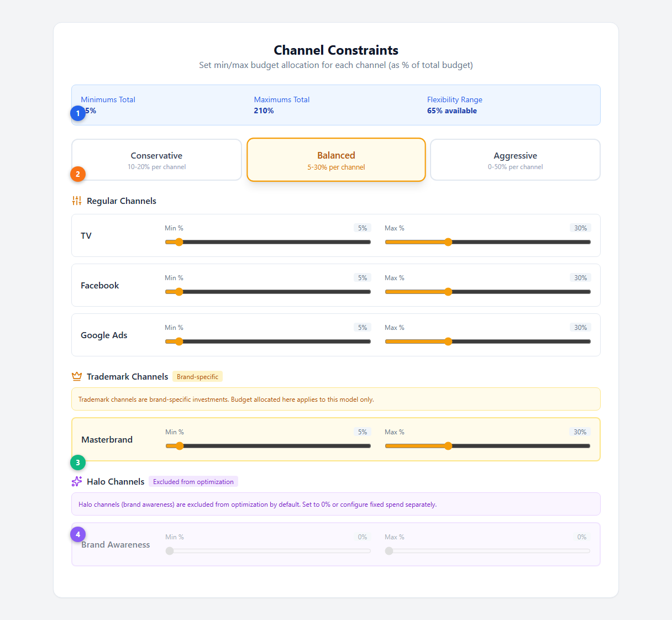The width and height of the screenshot is (672, 620).
Task: Click the Regular Channels section title
Action: pos(122,201)
